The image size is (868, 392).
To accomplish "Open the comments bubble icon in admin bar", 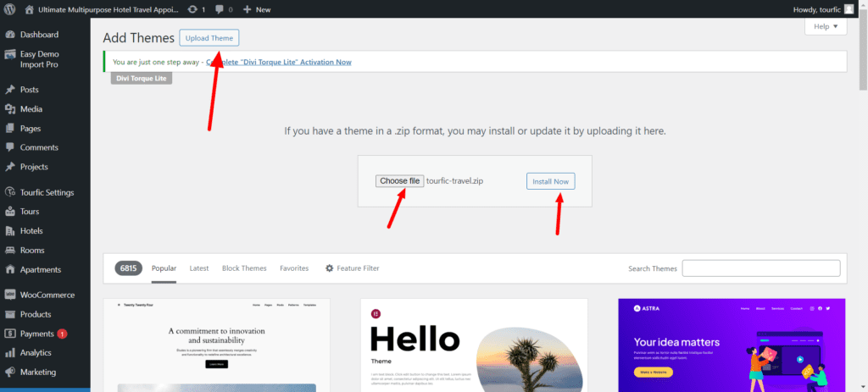I will [220, 9].
